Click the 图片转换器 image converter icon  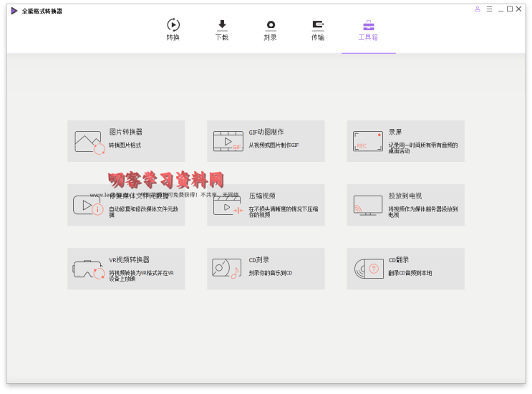point(90,143)
